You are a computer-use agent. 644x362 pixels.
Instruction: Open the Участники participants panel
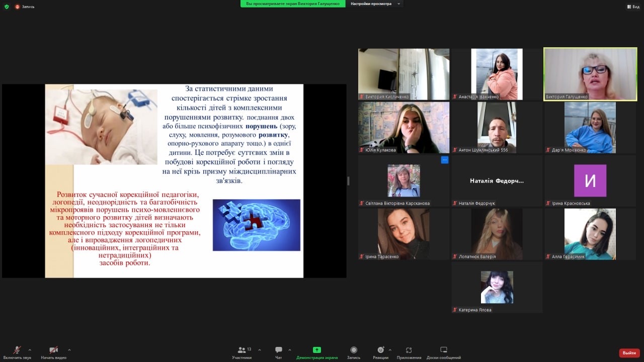coord(242,350)
